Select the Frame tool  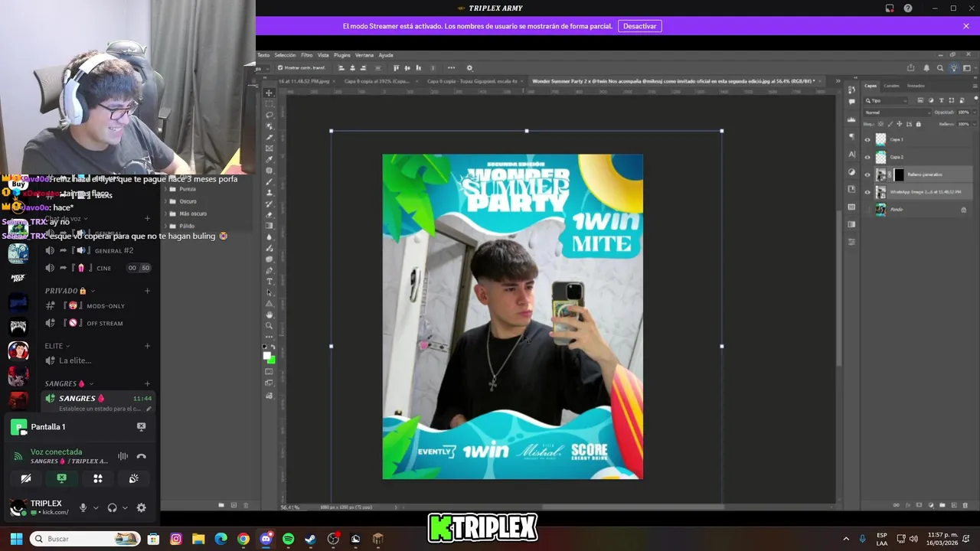[269, 148]
